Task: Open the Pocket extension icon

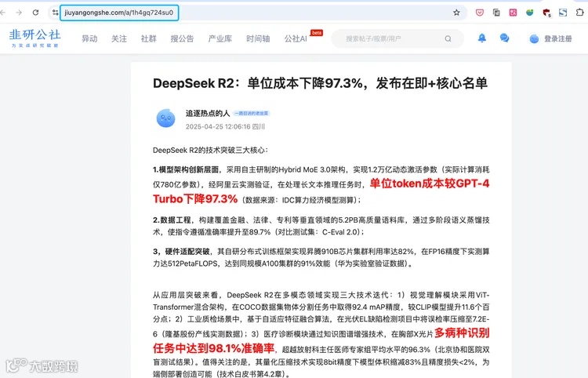Action: (480, 13)
